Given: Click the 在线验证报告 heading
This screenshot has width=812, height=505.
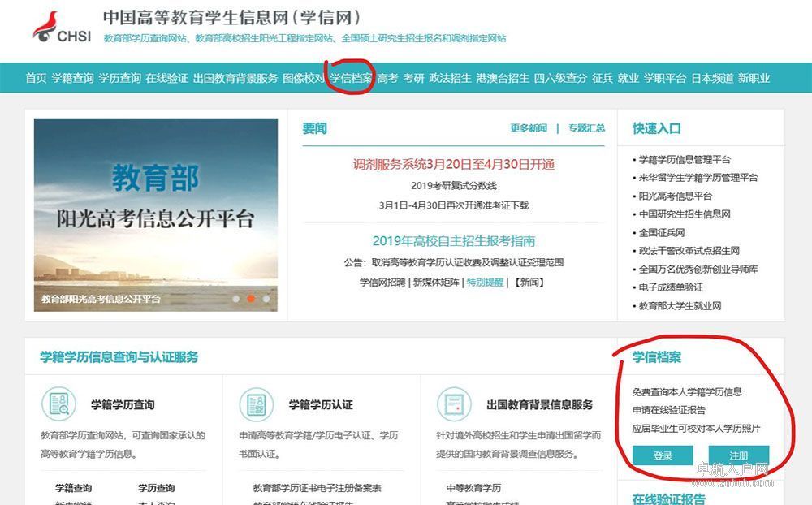Looking at the screenshot, I should point(668,499).
